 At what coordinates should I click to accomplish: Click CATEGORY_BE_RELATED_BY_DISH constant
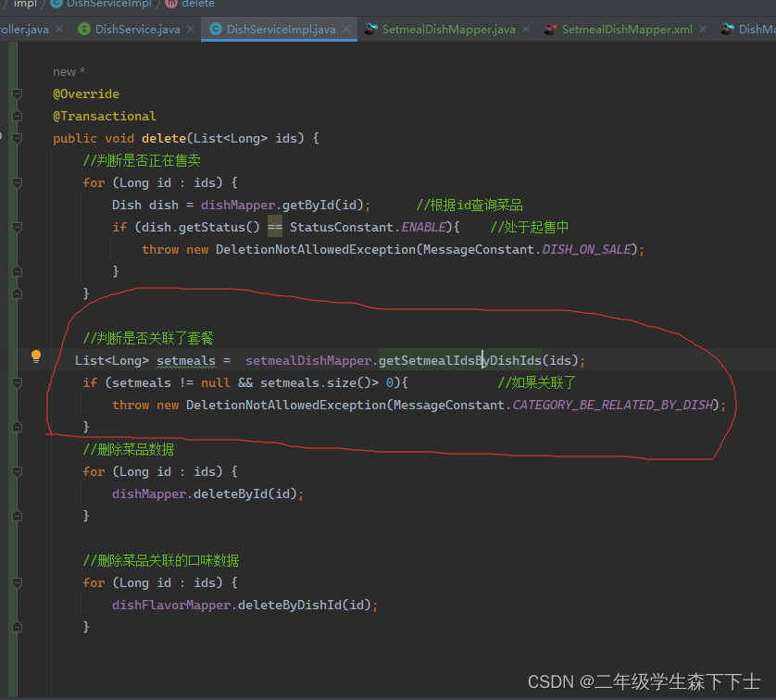tap(613, 406)
